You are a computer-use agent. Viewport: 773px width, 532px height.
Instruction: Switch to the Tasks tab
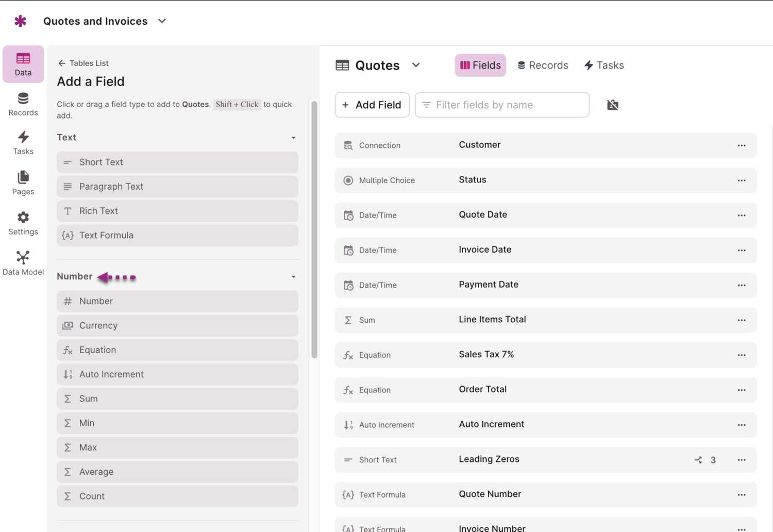coord(603,65)
